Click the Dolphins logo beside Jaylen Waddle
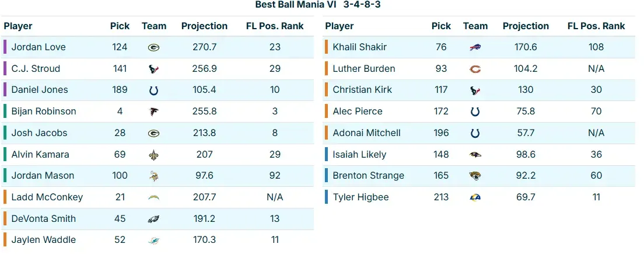 click(x=154, y=240)
